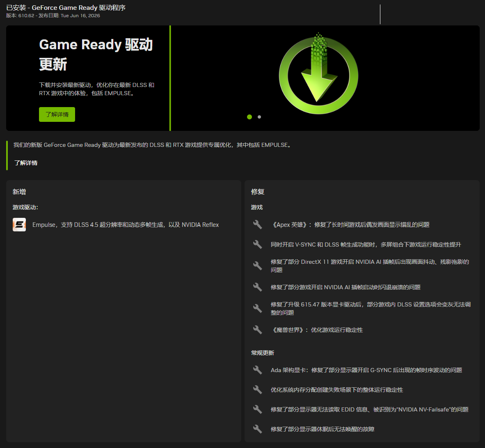Click the 修复 section heading
The height and width of the screenshot is (448, 485).
pos(258,192)
